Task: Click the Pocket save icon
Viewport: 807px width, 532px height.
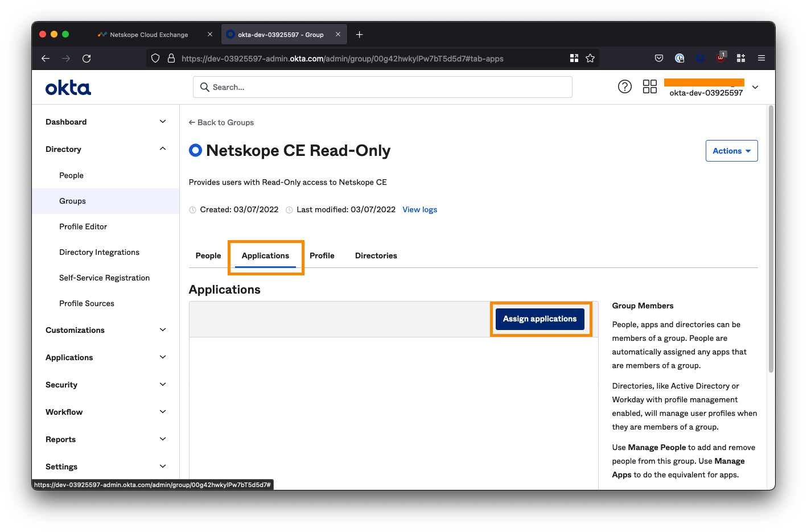Action: 659,58
